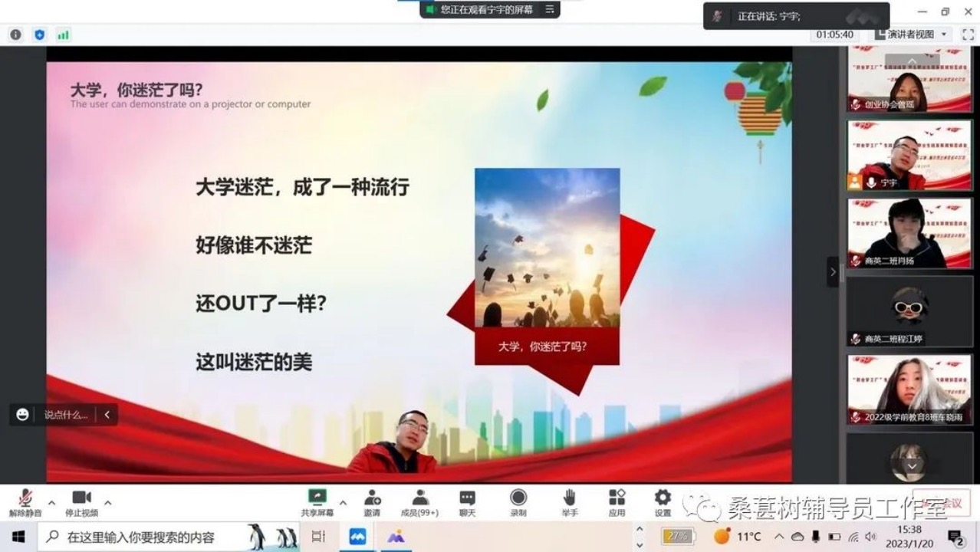This screenshot has height=552, width=980.
Task: Open the 聊天 chat panel
Action: 467,502
